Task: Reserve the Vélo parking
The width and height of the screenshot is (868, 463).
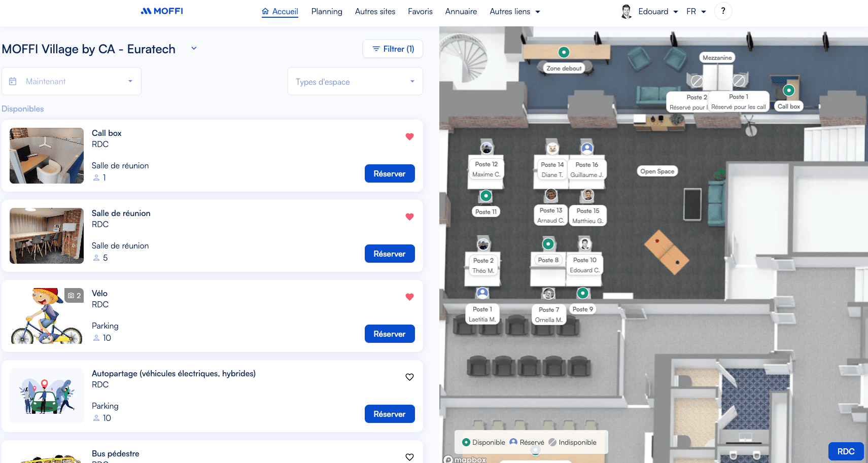Action: [390, 334]
